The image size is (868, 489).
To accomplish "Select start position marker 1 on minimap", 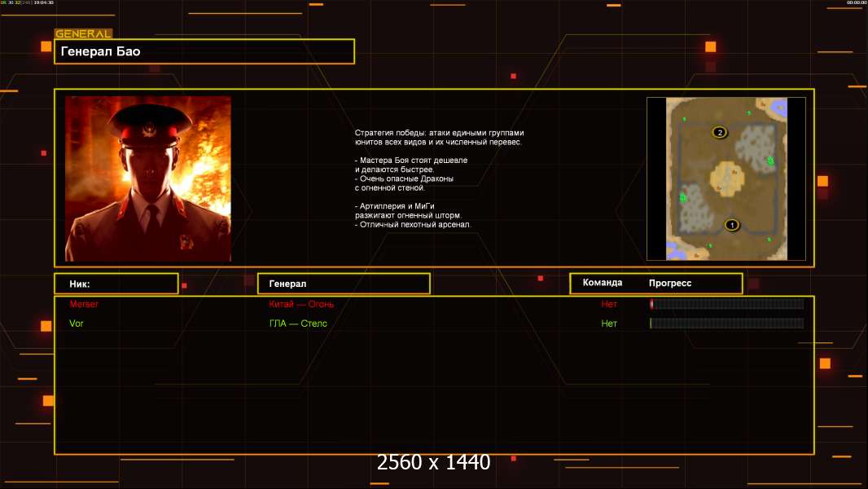I will 732,225.
